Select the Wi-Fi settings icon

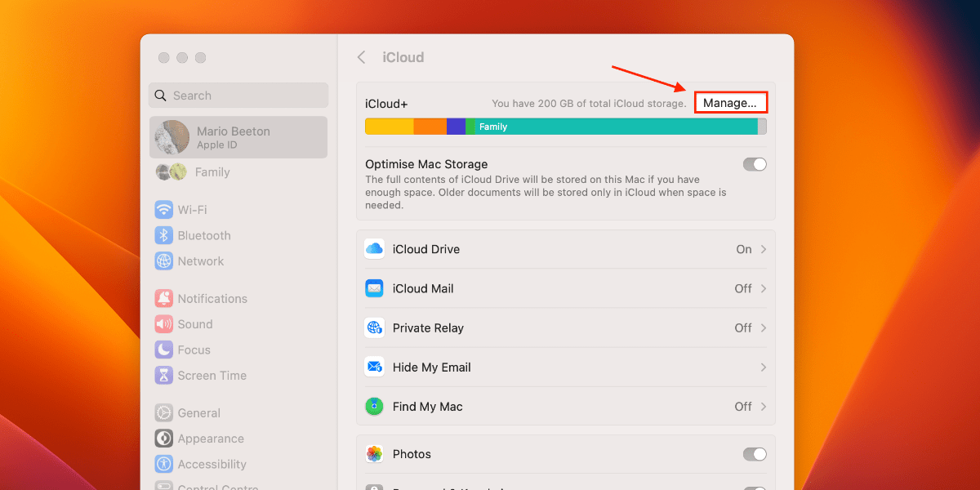tap(164, 209)
